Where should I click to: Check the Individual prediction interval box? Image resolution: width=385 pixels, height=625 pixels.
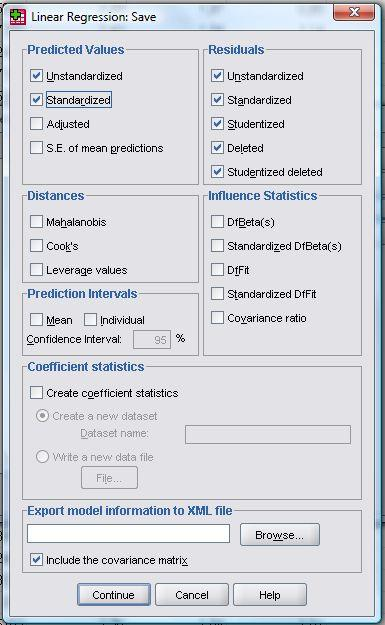coord(90,320)
